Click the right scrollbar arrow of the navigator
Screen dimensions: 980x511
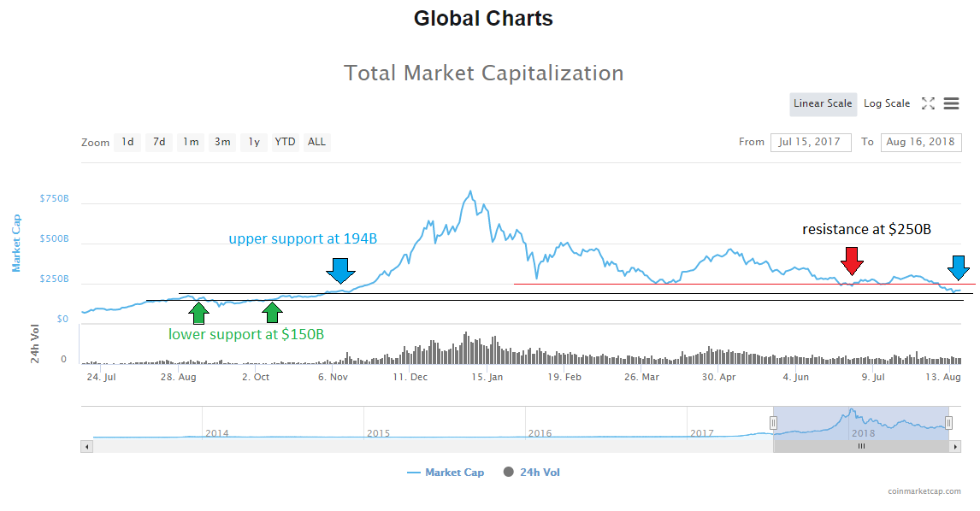[955, 446]
